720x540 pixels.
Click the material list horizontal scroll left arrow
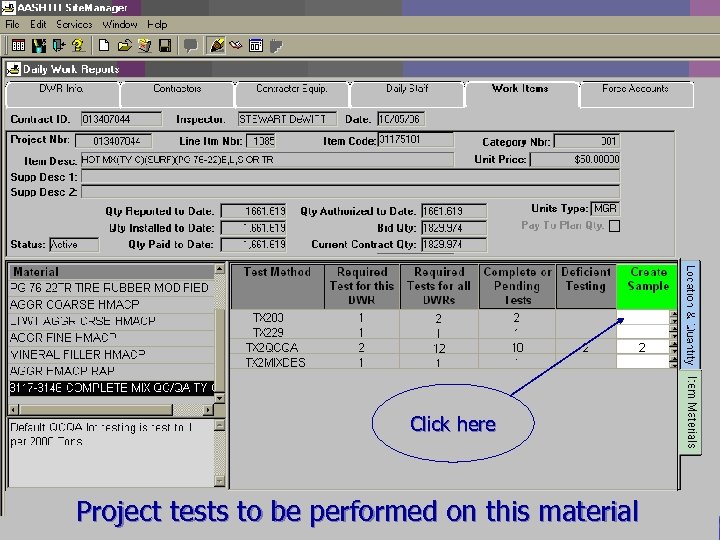[x=14, y=409]
